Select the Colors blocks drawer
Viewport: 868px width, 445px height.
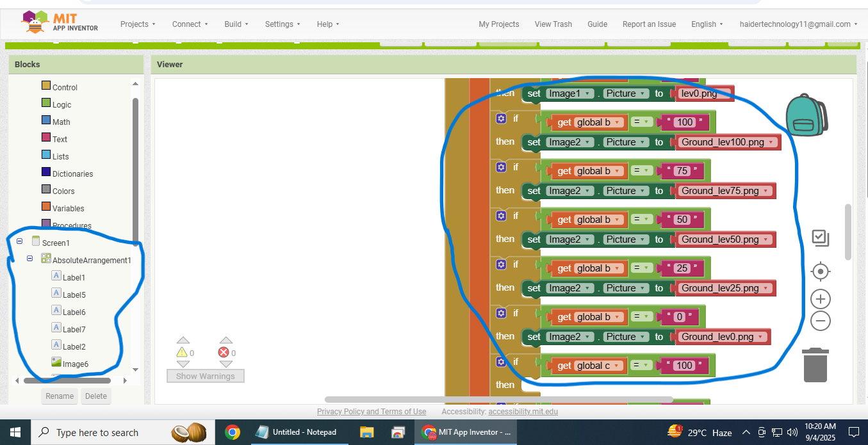[x=58, y=191]
